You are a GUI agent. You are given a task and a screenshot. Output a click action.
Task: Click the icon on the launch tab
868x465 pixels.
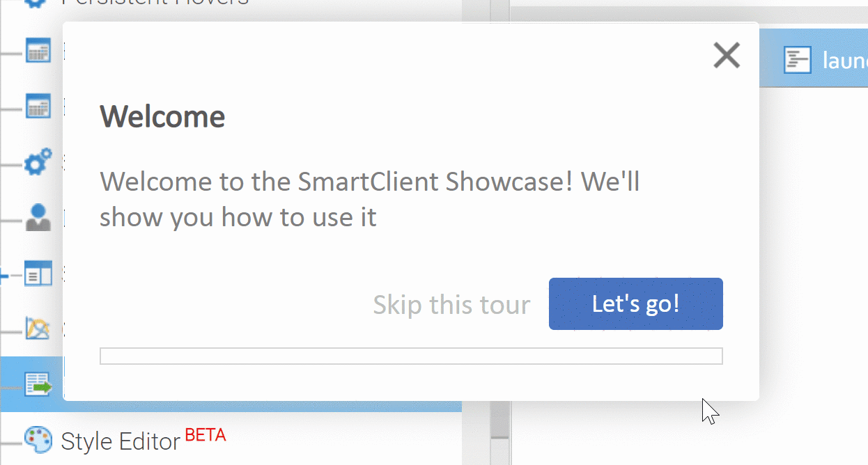point(798,61)
